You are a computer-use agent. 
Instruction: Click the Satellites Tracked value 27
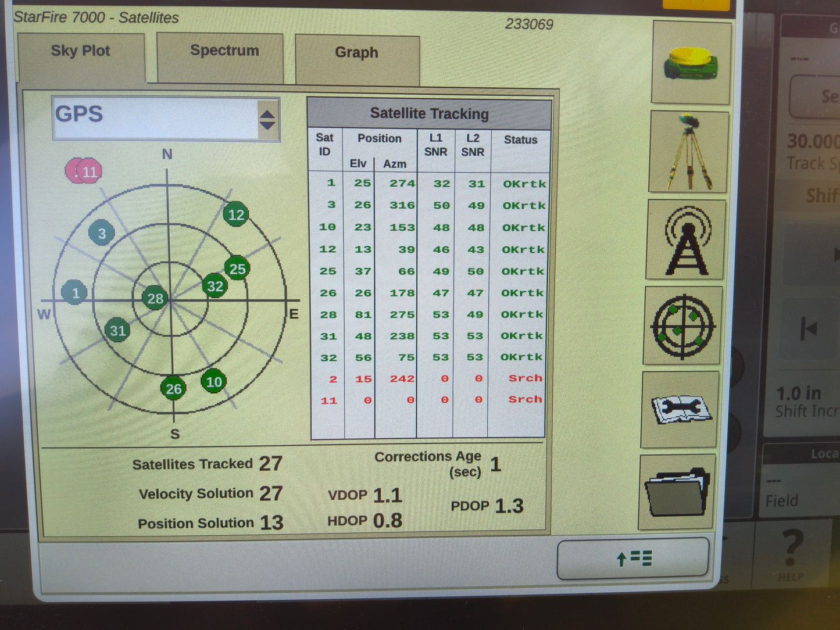[271, 464]
